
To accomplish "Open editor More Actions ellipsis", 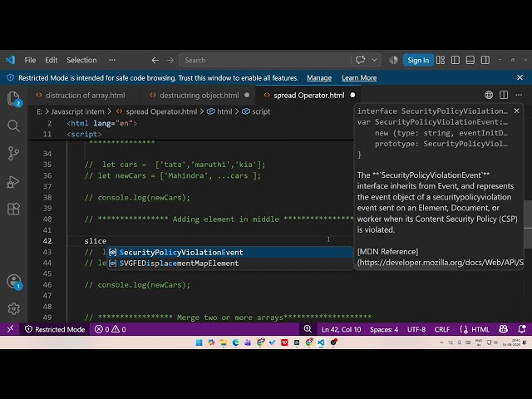I will pyautogui.click(x=519, y=95).
